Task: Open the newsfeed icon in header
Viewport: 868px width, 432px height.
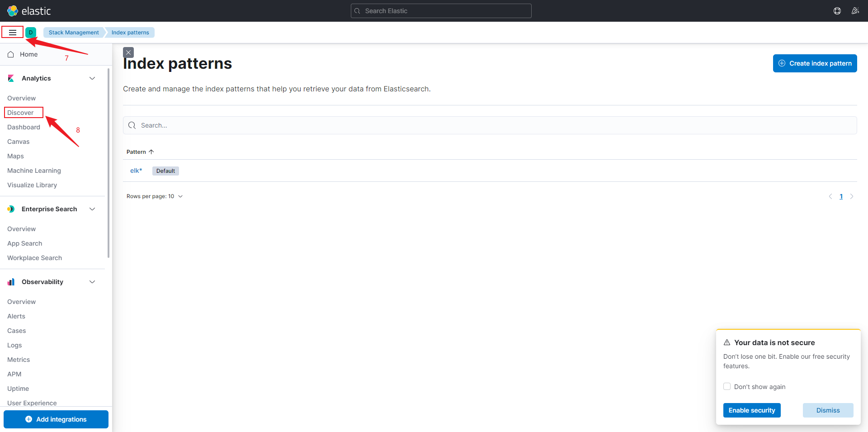Action: point(855,11)
